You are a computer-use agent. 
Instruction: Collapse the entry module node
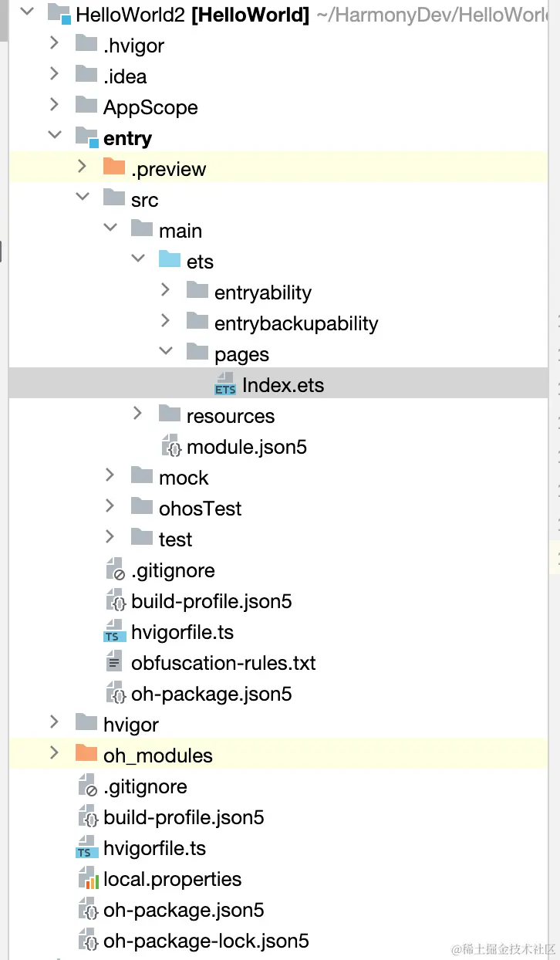(54, 135)
